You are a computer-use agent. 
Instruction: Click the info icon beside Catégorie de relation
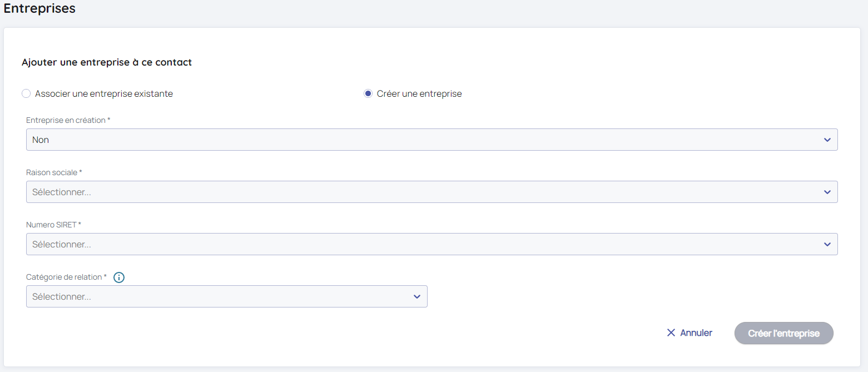118,277
